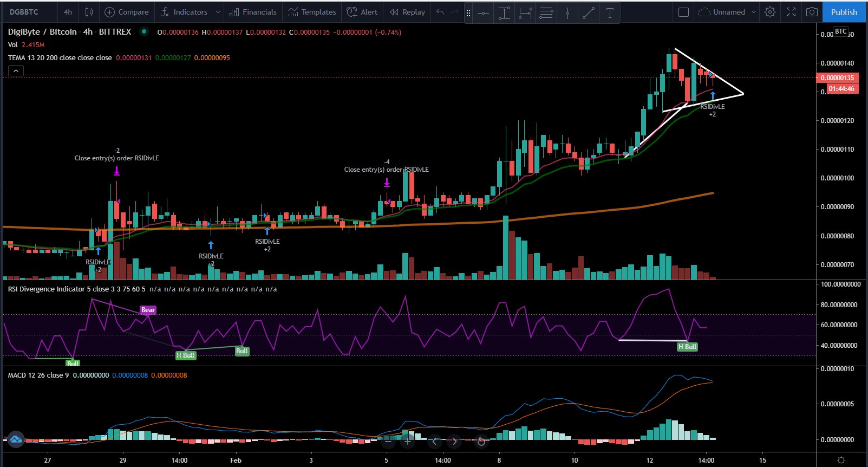Click the Feb date label on time axis
This screenshot has height=467, width=868.
coord(236,460)
